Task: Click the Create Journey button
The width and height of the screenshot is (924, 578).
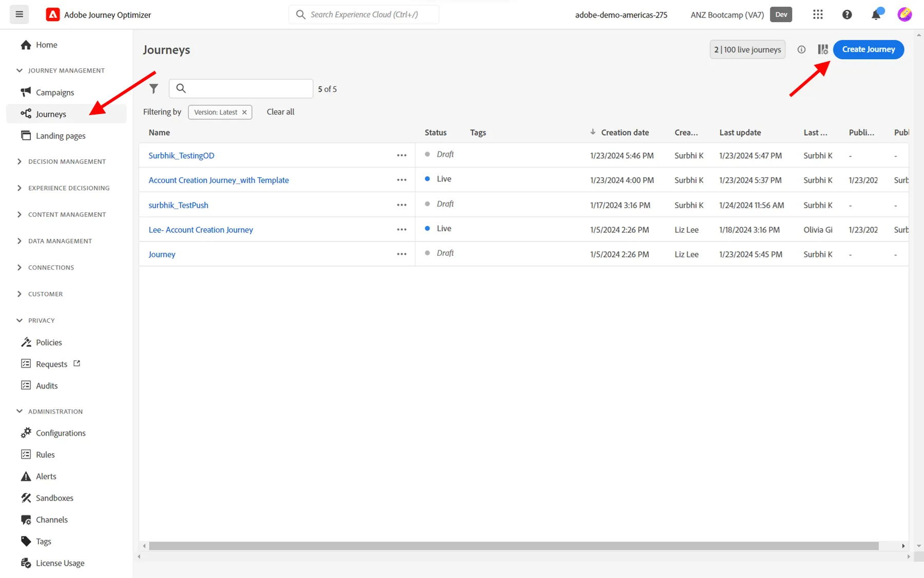Action: (868, 49)
